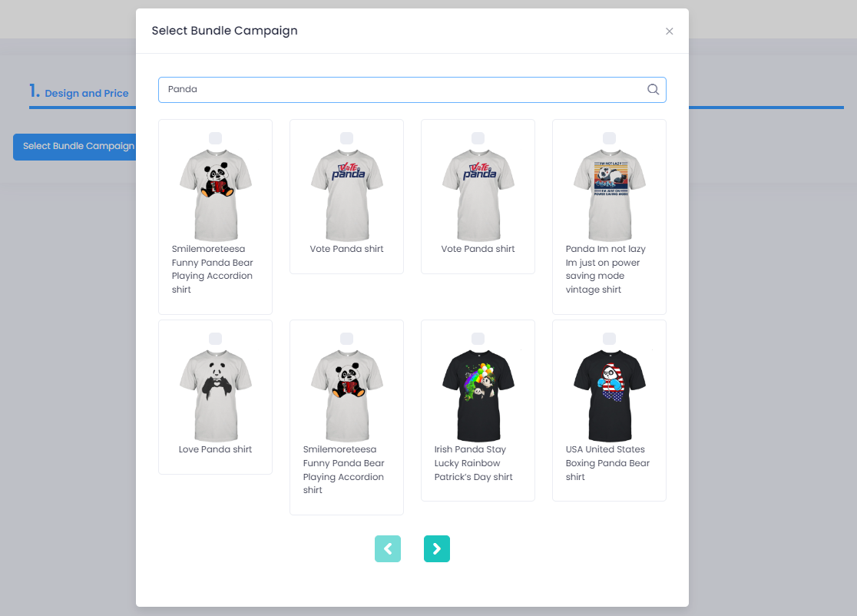Click 'USA United States Boxing Panda Bear shirt' text
Image resolution: width=857 pixels, height=616 pixels.
point(607,463)
